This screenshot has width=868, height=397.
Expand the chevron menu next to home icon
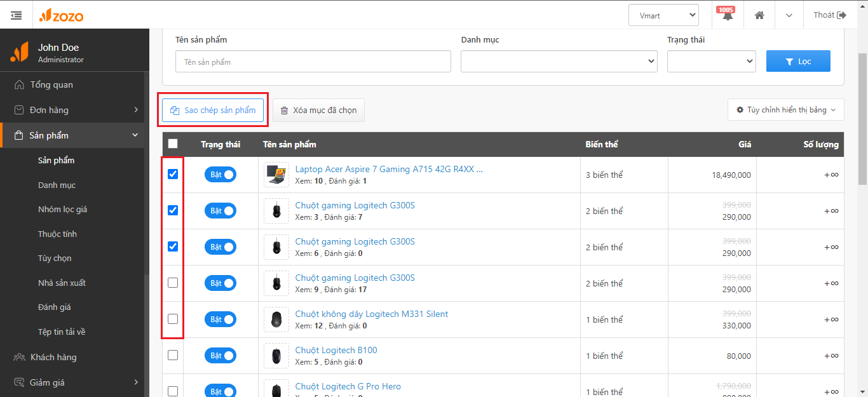click(x=789, y=15)
